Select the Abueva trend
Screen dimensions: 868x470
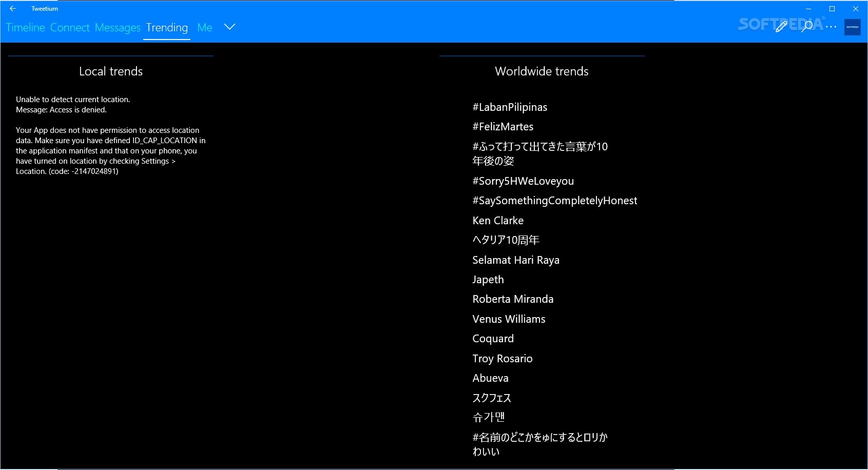[x=490, y=378]
